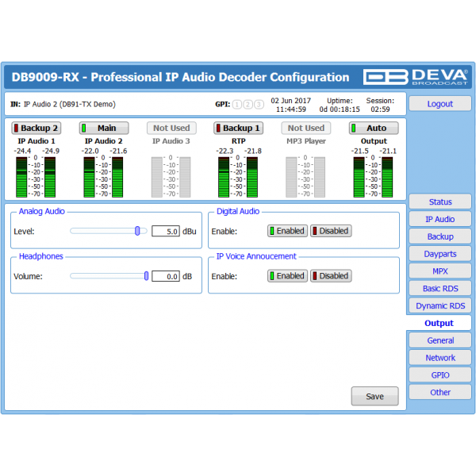Click the IP Audio 2 level meter

pyautogui.click(x=103, y=177)
